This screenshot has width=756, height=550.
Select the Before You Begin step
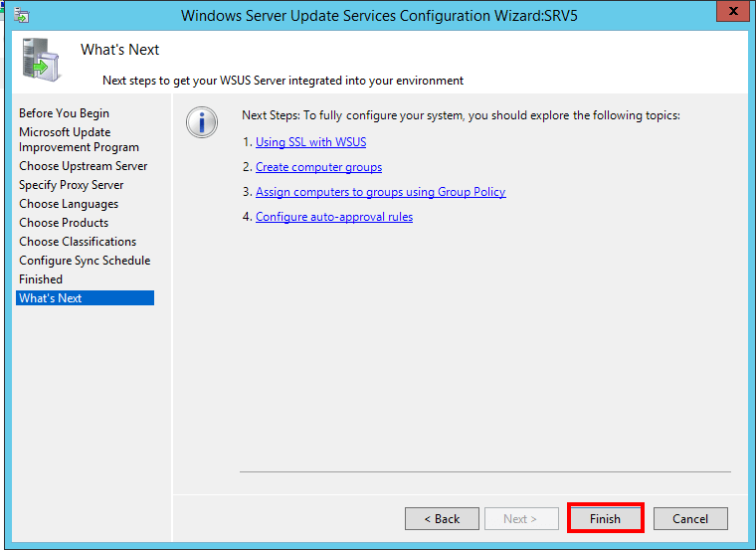pos(64,113)
